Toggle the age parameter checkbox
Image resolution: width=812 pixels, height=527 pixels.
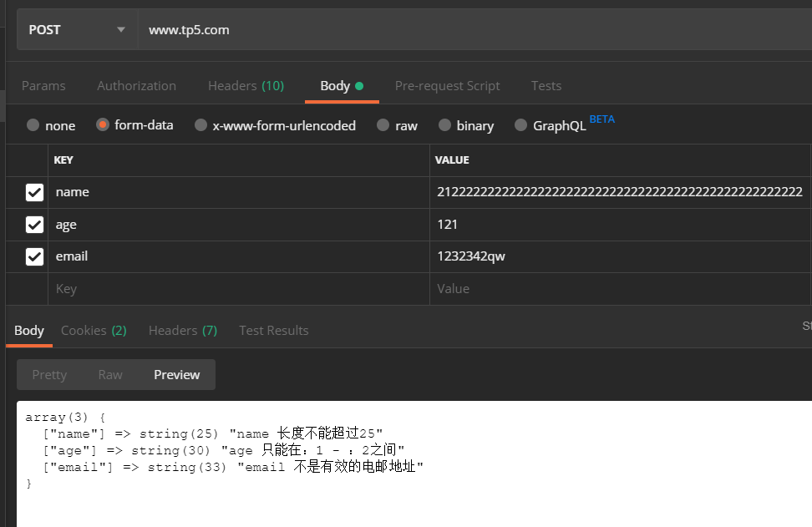tap(35, 225)
